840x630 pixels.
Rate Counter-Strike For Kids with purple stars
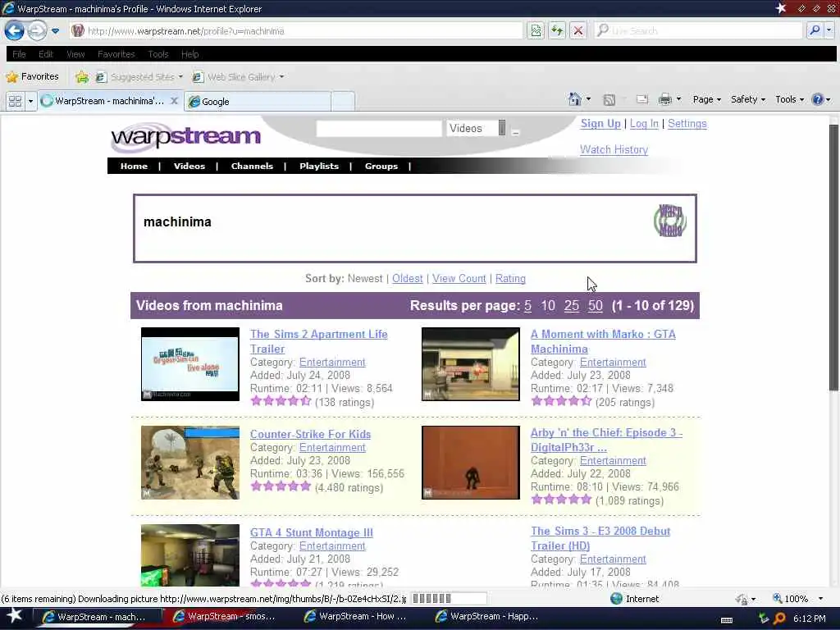point(281,486)
